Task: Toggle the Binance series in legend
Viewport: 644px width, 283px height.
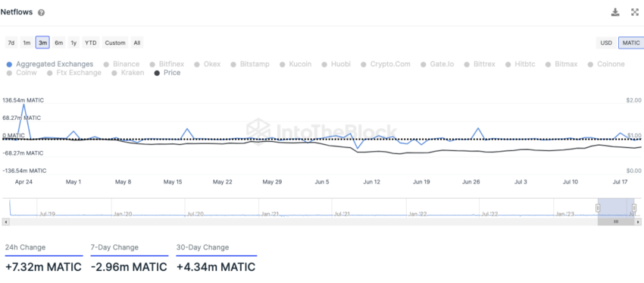Action: point(121,64)
